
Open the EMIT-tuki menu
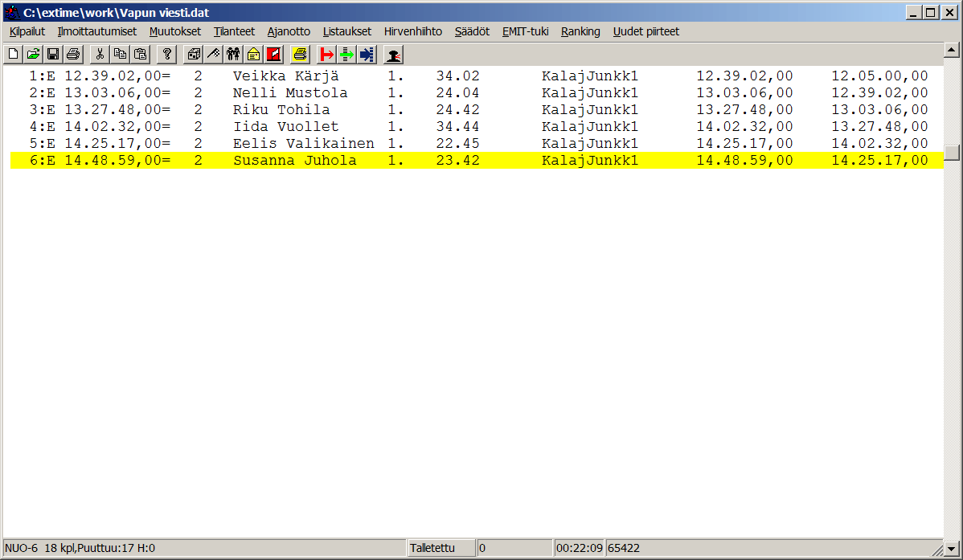coord(525,31)
